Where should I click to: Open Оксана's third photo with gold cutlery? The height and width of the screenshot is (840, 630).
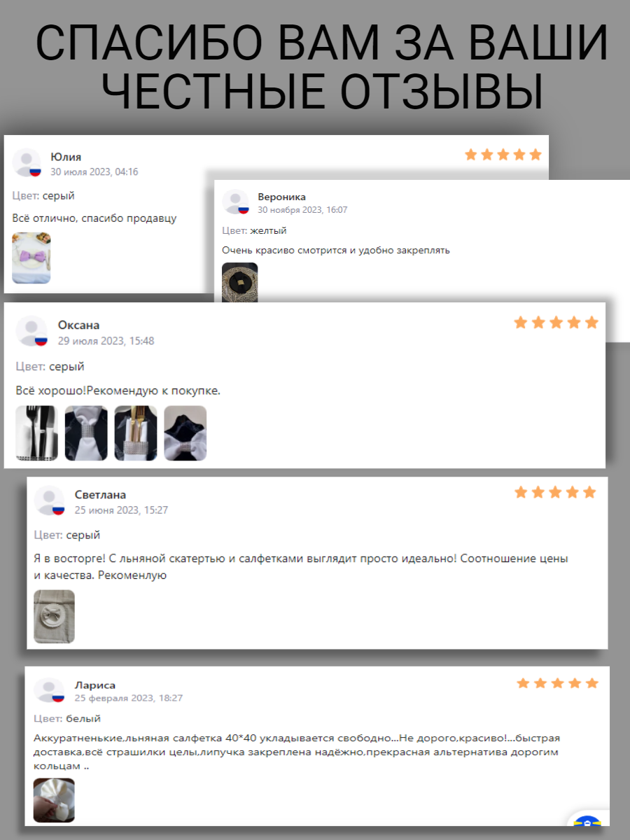click(x=136, y=433)
